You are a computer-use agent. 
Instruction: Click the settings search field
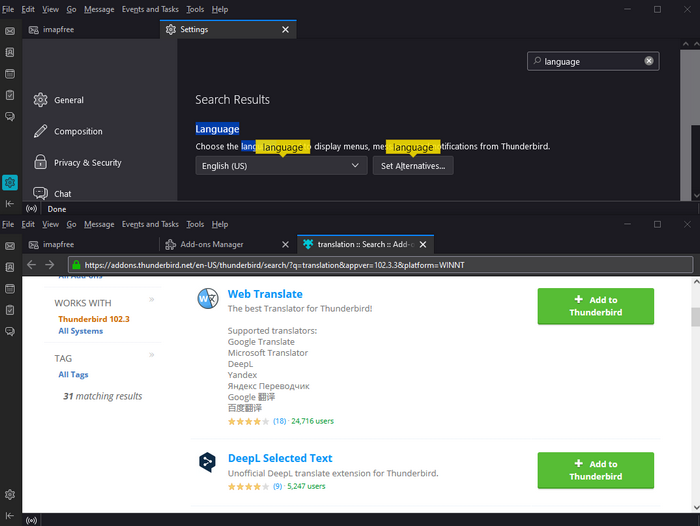[x=593, y=61]
